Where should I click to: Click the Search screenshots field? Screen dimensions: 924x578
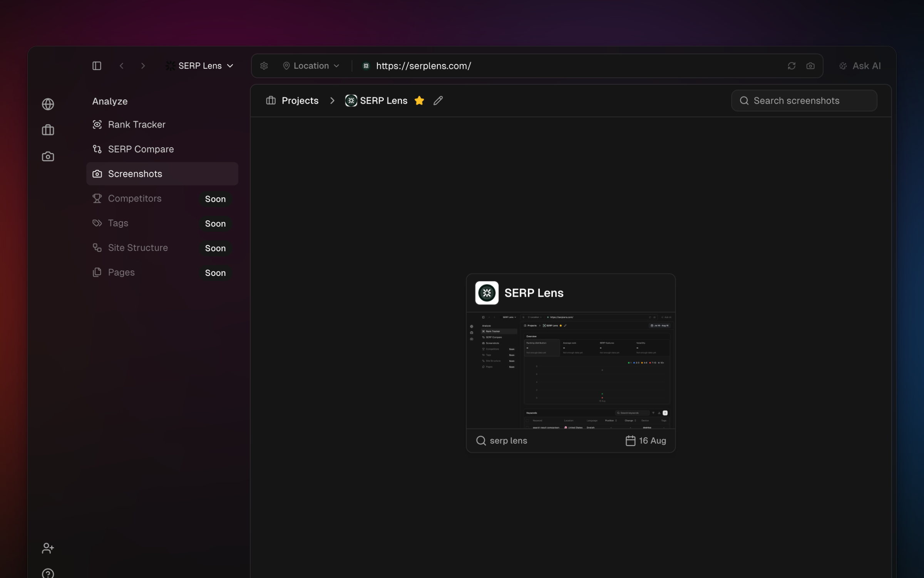pyautogui.click(x=804, y=101)
